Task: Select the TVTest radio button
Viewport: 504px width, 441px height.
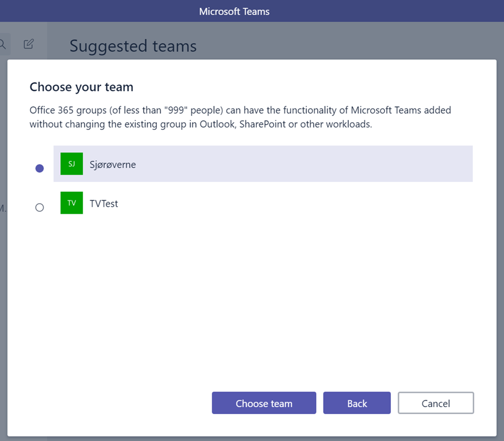Action: pos(40,207)
